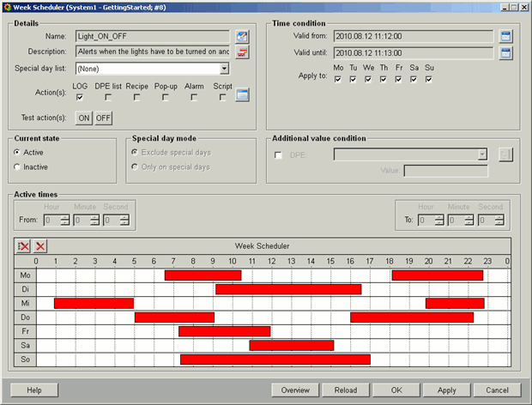Open the Overview button at the bottom
The width and height of the screenshot is (532, 405).
coord(295,390)
